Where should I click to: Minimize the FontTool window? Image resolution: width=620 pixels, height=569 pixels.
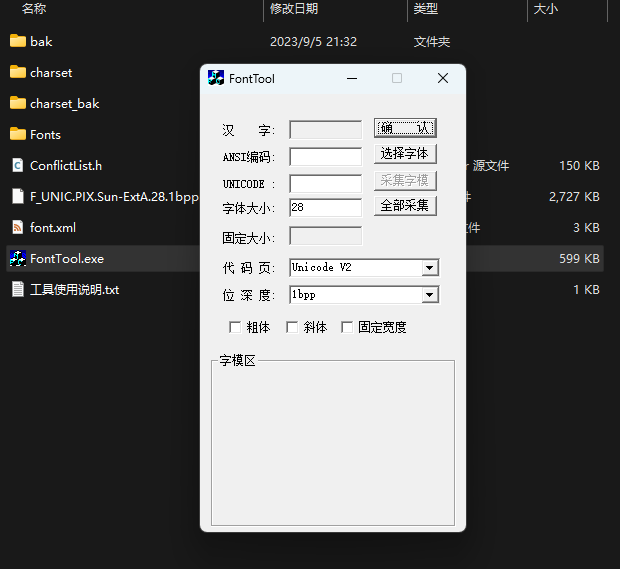click(352, 78)
